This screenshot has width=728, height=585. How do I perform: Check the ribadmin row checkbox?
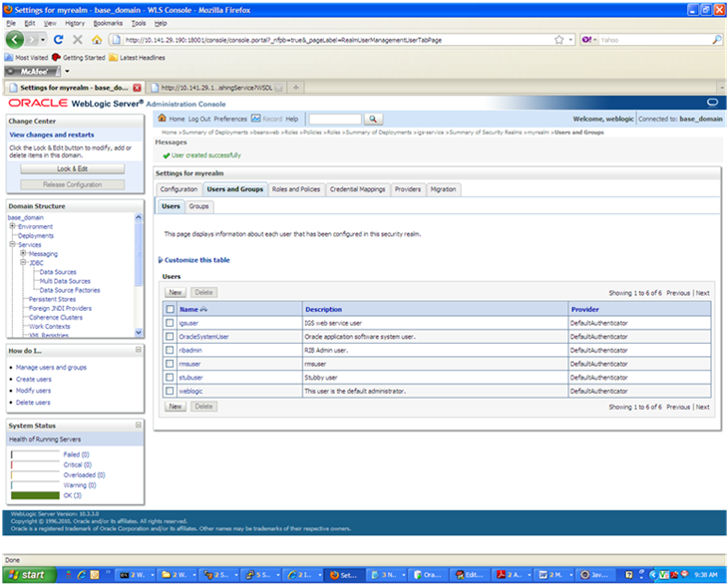pos(170,350)
